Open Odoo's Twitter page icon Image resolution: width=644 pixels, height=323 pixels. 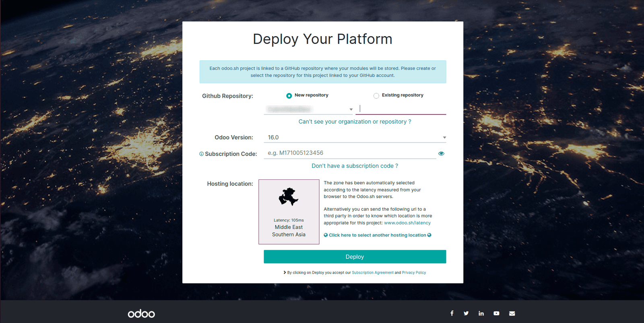tap(466, 313)
